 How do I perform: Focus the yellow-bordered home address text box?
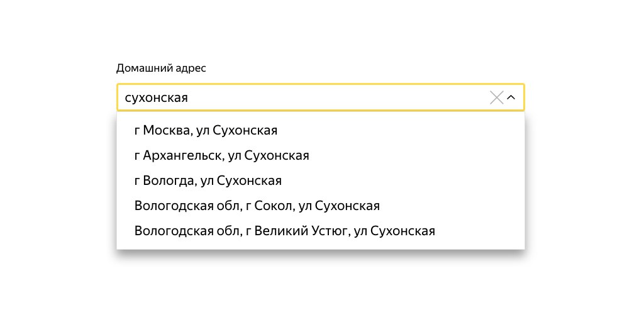coord(302,97)
